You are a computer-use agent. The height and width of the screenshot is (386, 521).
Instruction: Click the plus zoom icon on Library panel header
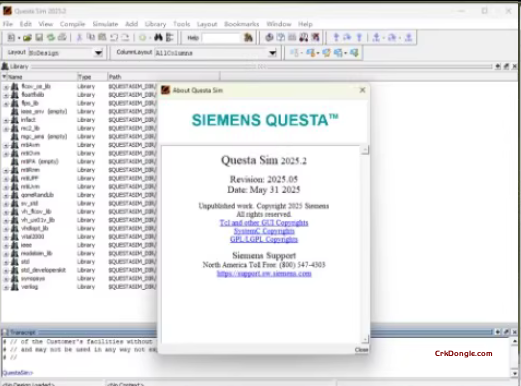[498, 66]
